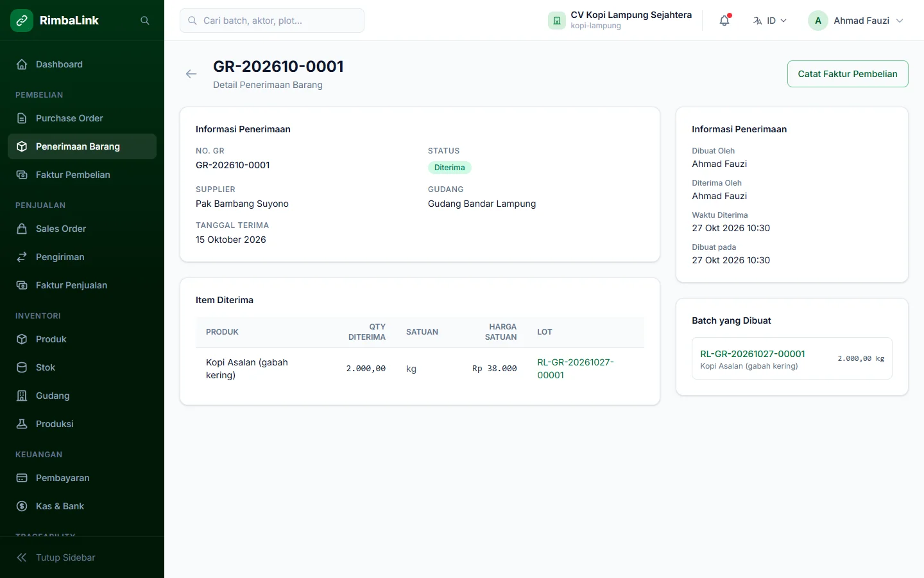Click the Pengiriman arrows icon
924x578 pixels.
coord(22,257)
